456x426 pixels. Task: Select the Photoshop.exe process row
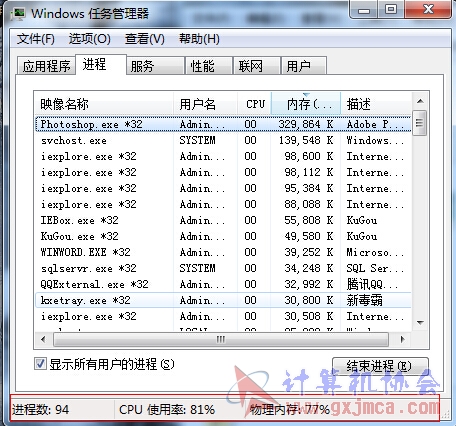pyautogui.click(x=223, y=124)
